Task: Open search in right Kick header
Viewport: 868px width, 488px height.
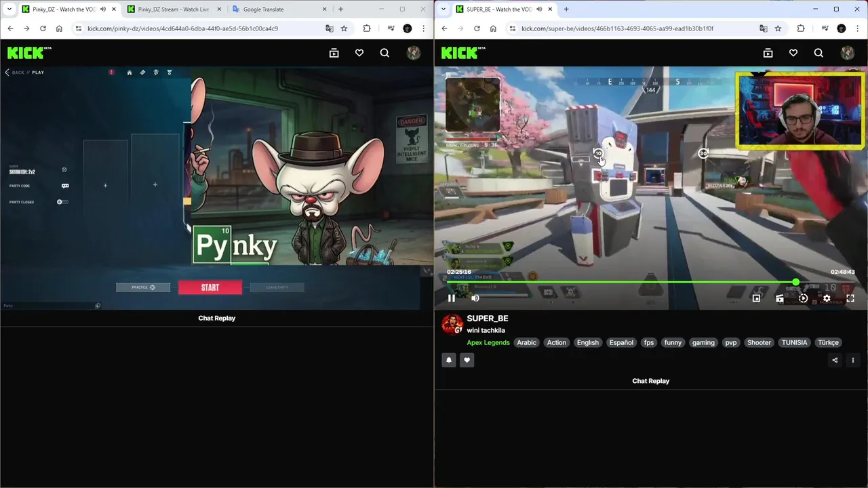Action: point(818,53)
